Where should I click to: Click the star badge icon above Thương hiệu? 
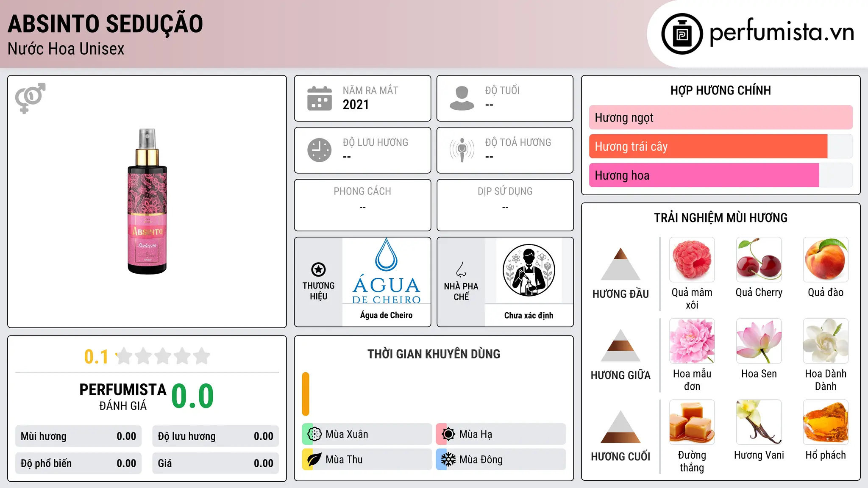click(x=318, y=269)
